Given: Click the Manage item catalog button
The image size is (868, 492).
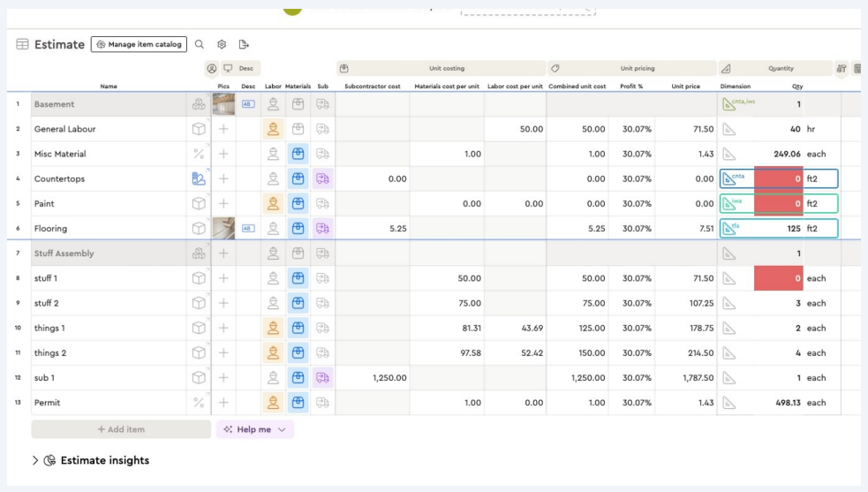Looking at the screenshot, I should [139, 44].
